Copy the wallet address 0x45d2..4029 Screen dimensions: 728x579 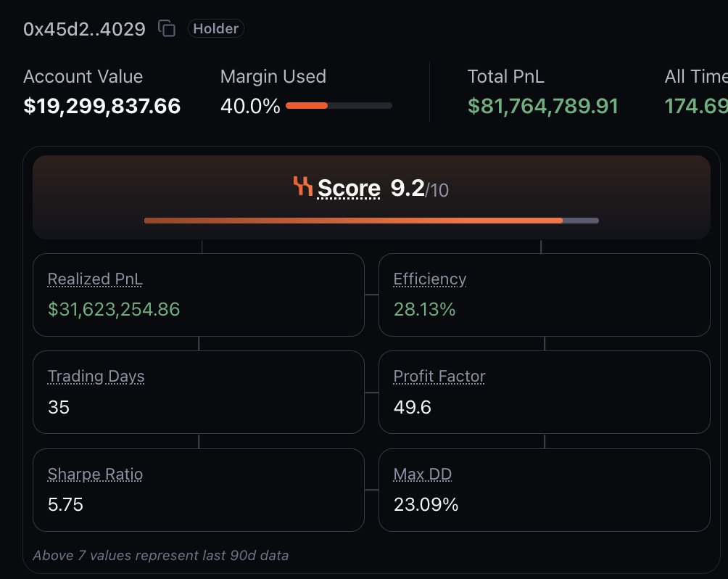[167, 28]
